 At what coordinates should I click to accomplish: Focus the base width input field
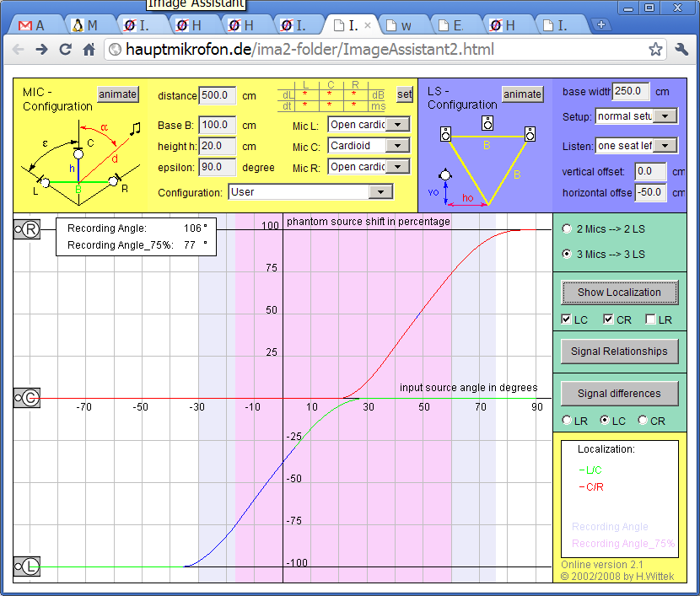coord(631,91)
